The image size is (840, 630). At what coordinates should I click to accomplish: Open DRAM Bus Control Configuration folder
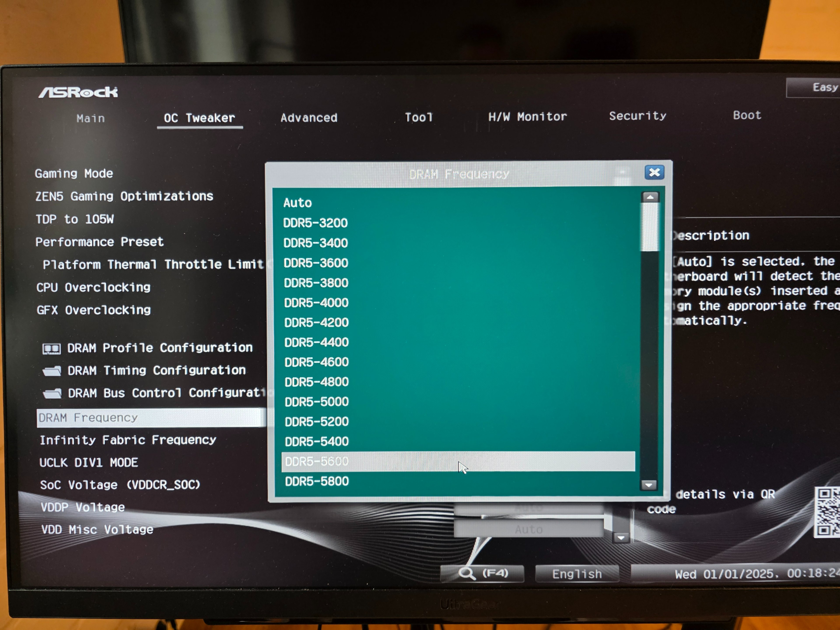coord(52,393)
